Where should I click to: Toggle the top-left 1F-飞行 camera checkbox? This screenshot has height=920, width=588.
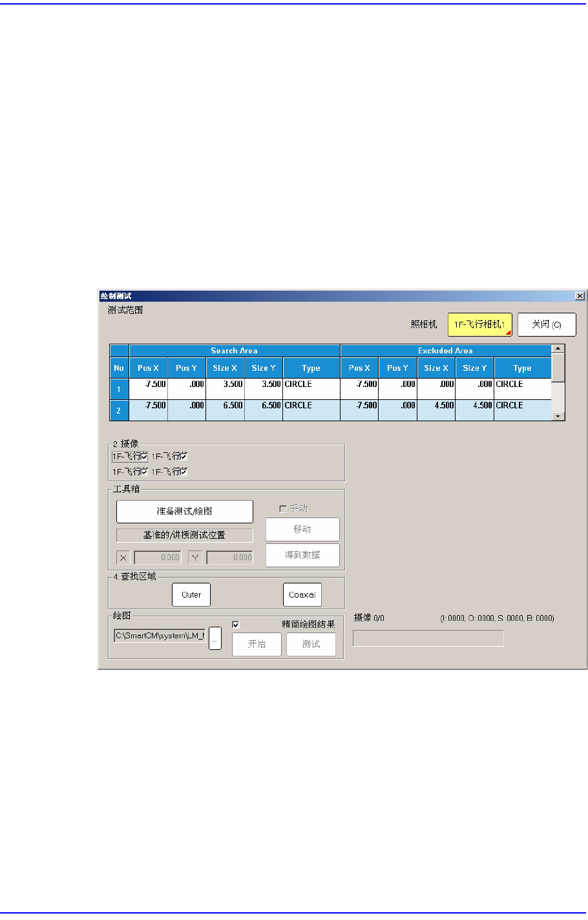(144, 456)
